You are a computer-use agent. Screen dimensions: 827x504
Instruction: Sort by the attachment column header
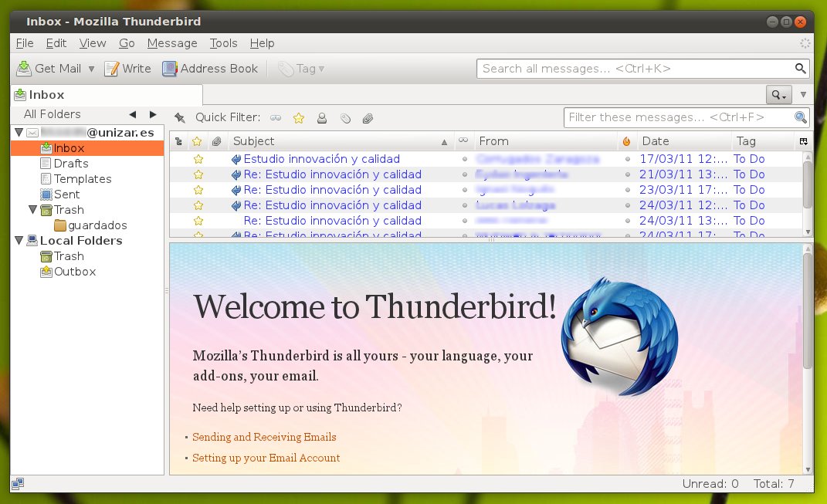[x=216, y=141]
